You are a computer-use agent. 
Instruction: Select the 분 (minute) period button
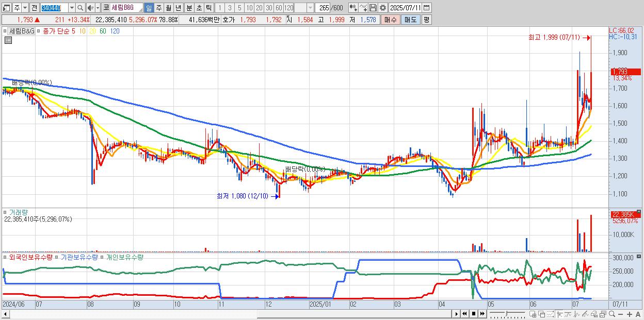(x=189, y=8)
